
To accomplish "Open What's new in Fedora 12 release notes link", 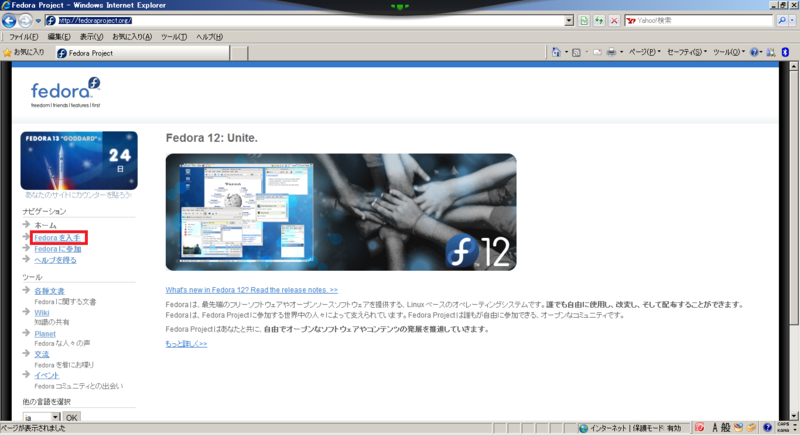I will coord(252,290).
